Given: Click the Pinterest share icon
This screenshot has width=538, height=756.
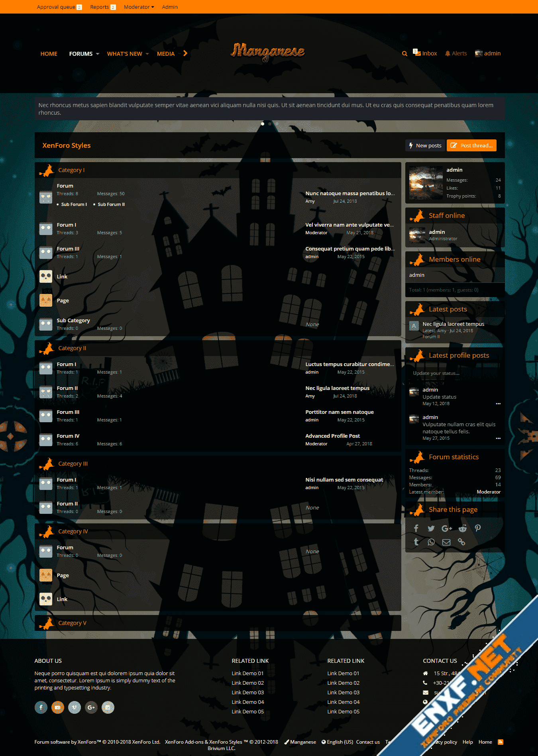Looking at the screenshot, I should point(478,529).
